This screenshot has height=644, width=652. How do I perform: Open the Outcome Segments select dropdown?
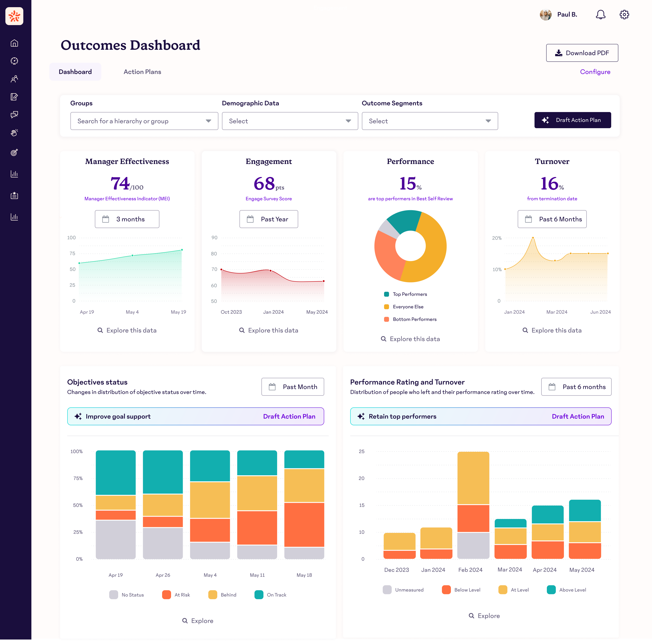429,121
